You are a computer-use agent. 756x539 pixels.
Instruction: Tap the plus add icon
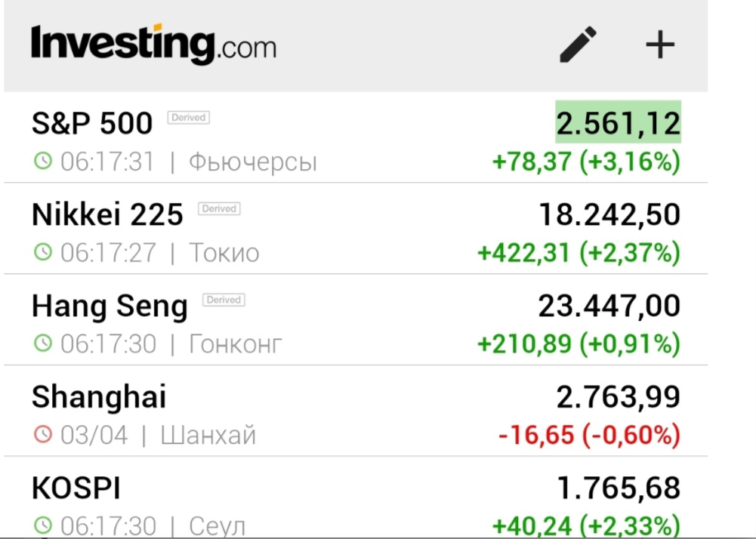(x=660, y=45)
